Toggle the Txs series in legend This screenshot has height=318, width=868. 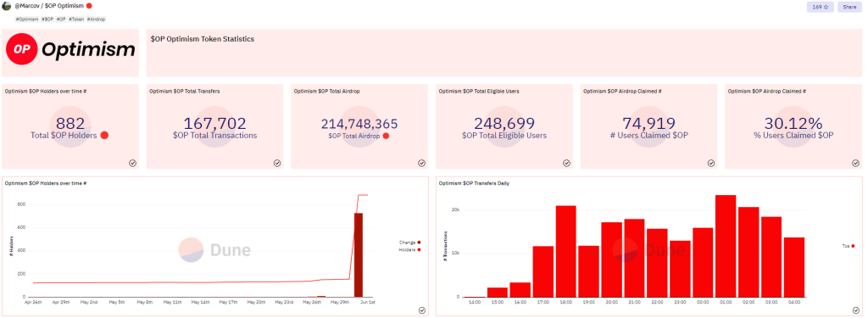tap(849, 245)
